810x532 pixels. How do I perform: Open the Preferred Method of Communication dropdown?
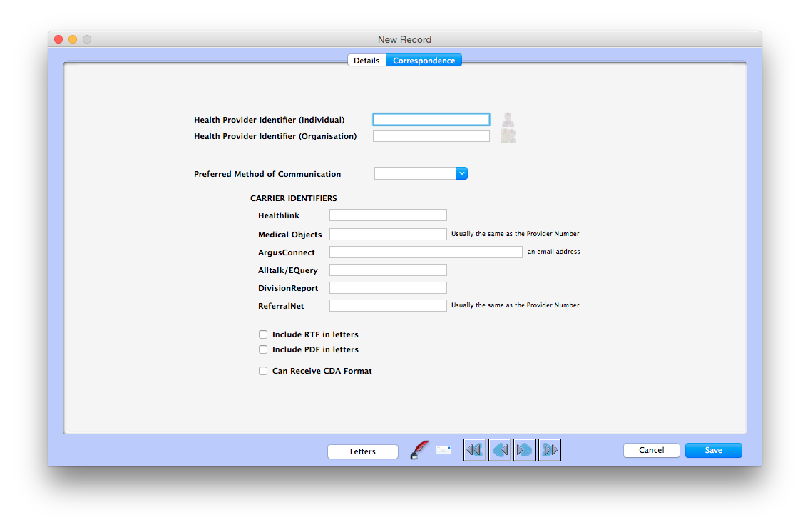click(x=461, y=173)
